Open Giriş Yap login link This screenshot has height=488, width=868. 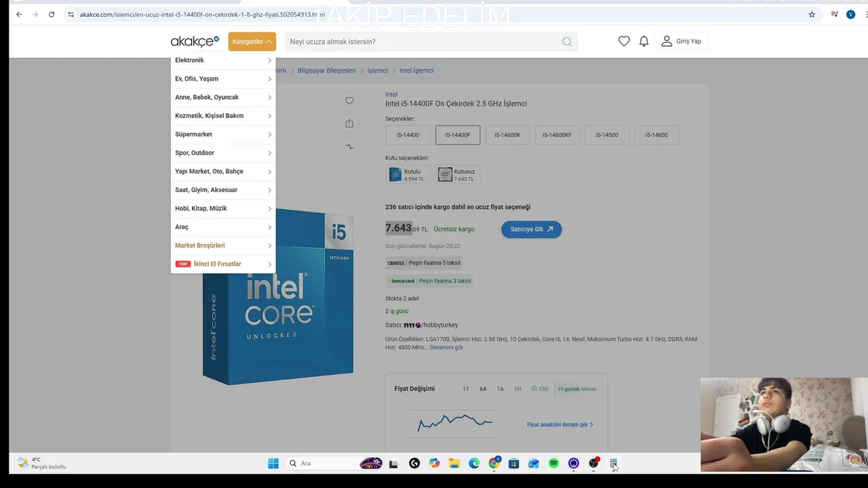click(682, 41)
